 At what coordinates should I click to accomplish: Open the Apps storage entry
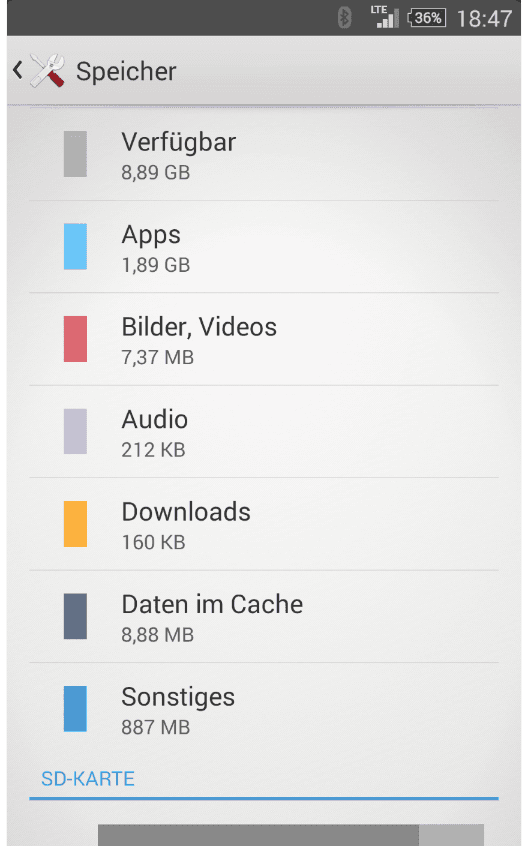point(264,247)
